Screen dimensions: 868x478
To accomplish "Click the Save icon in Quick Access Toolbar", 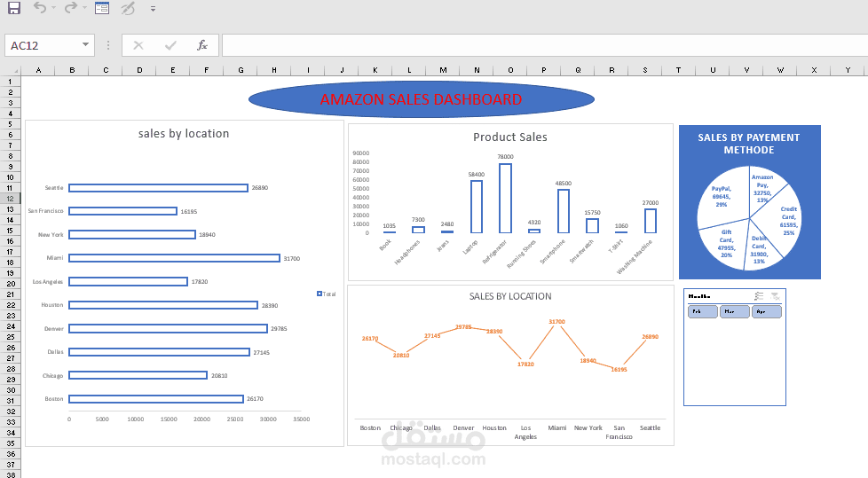I will [x=14, y=8].
